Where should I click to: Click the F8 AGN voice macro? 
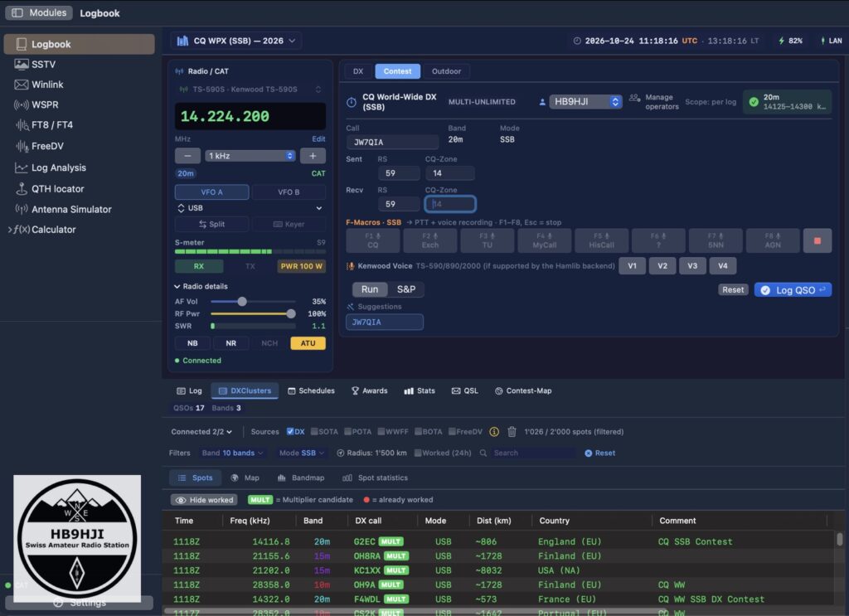773,240
